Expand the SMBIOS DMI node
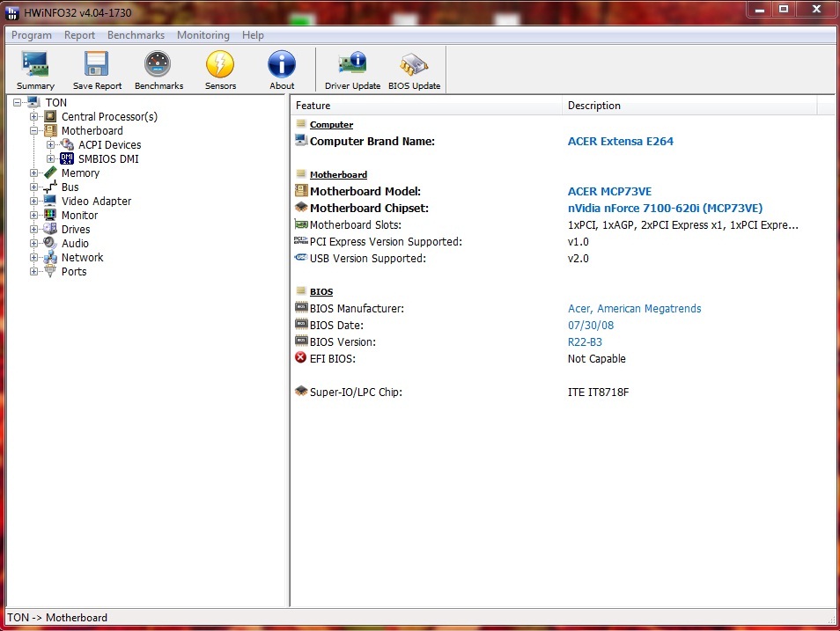840x631 pixels. pos(50,158)
